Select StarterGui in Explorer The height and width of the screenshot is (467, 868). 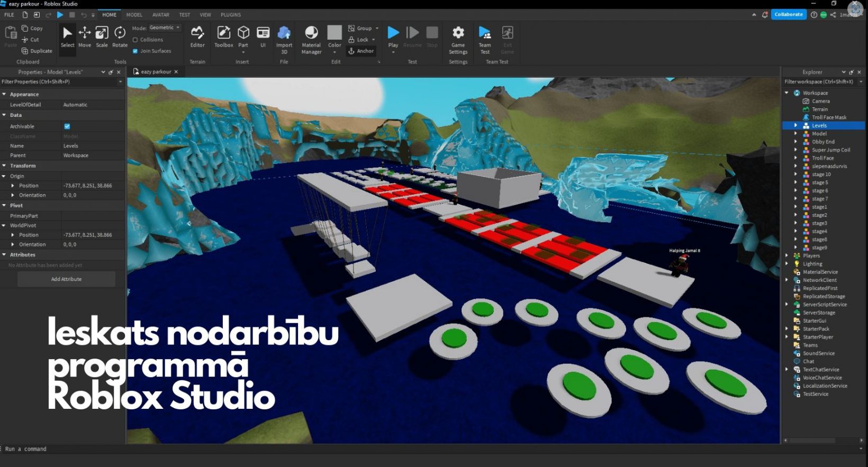pos(814,321)
